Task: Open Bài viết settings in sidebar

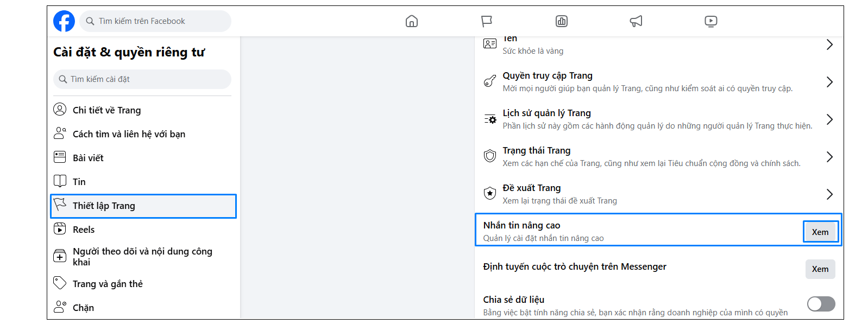Action: [x=88, y=158]
